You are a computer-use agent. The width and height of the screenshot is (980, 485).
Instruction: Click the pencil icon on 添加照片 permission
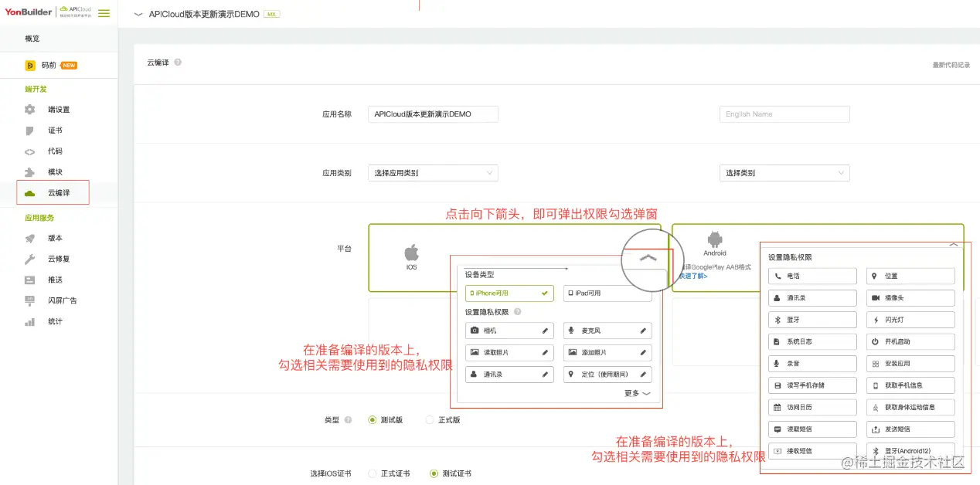643,352
